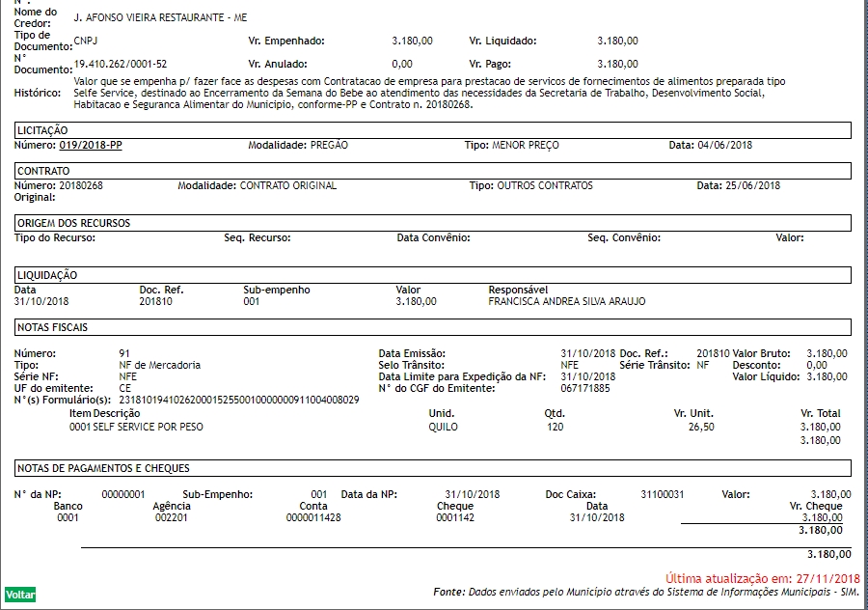The width and height of the screenshot is (868, 610).
Task: Click liquidação Valor 3.180,00
Action: 416,301
